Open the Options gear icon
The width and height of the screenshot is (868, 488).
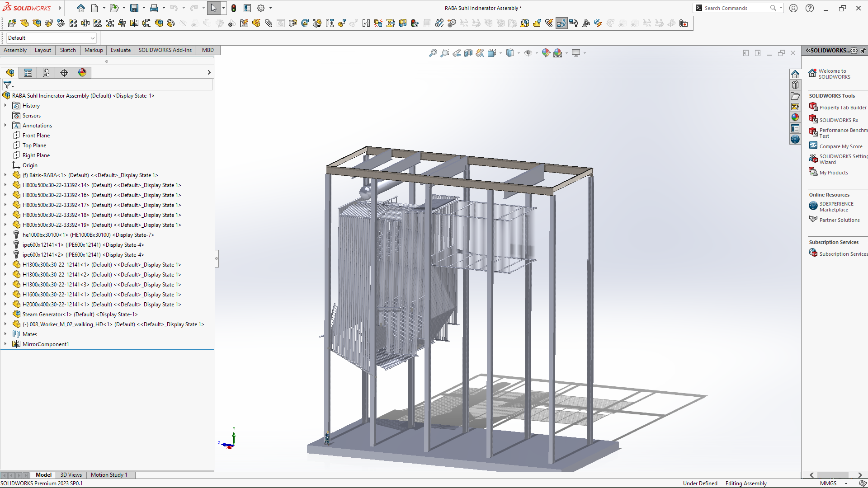click(261, 8)
